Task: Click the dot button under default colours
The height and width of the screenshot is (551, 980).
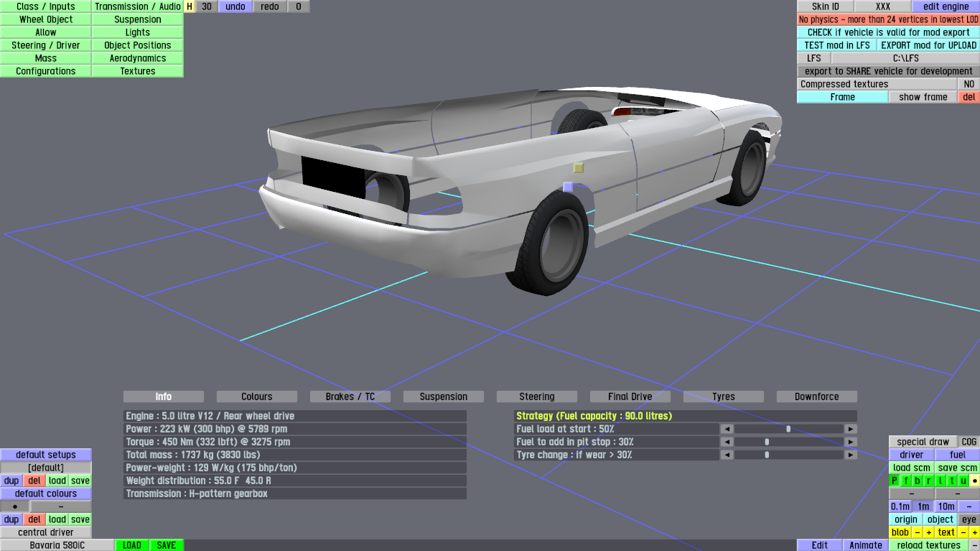Action: pyautogui.click(x=15, y=506)
